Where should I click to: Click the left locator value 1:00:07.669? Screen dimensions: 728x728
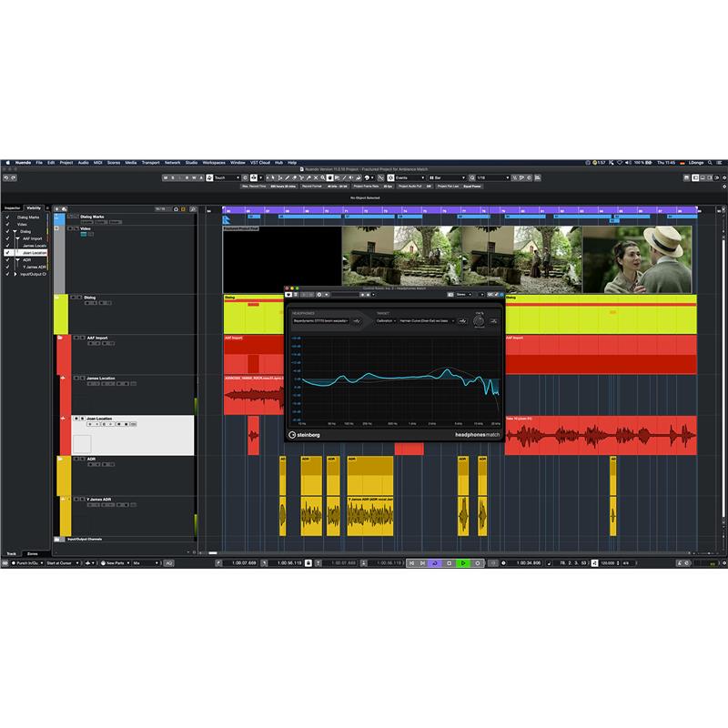tap(244, 563)
